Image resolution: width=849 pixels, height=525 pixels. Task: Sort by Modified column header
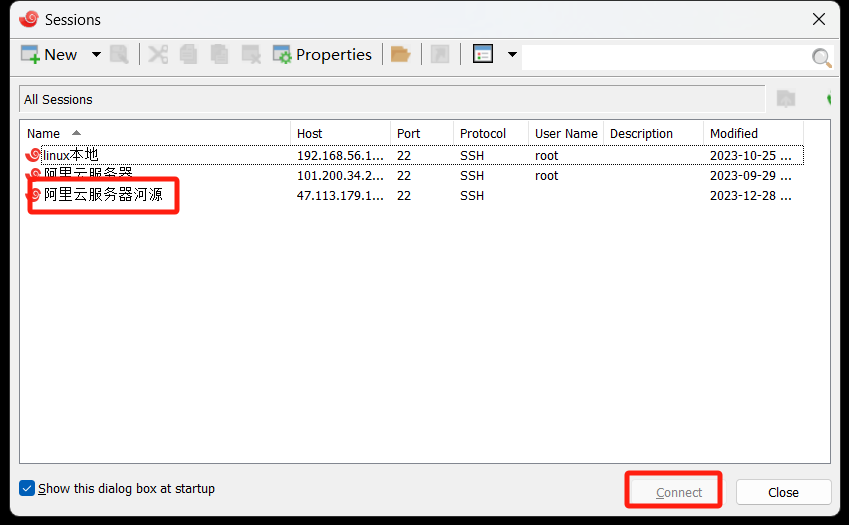pyautogui.click(x=754, y=133)
